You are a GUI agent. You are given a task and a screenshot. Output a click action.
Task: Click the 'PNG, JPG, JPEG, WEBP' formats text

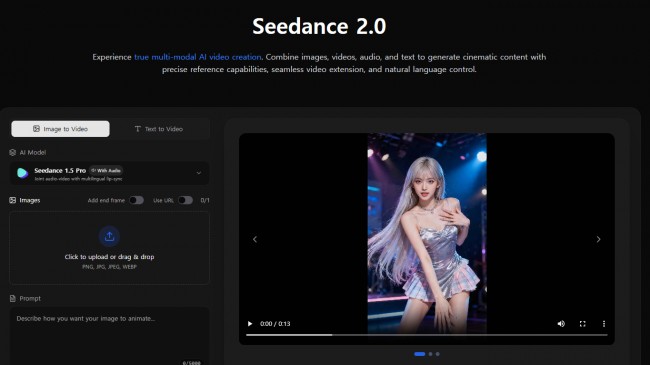click(x=109, y=267)
